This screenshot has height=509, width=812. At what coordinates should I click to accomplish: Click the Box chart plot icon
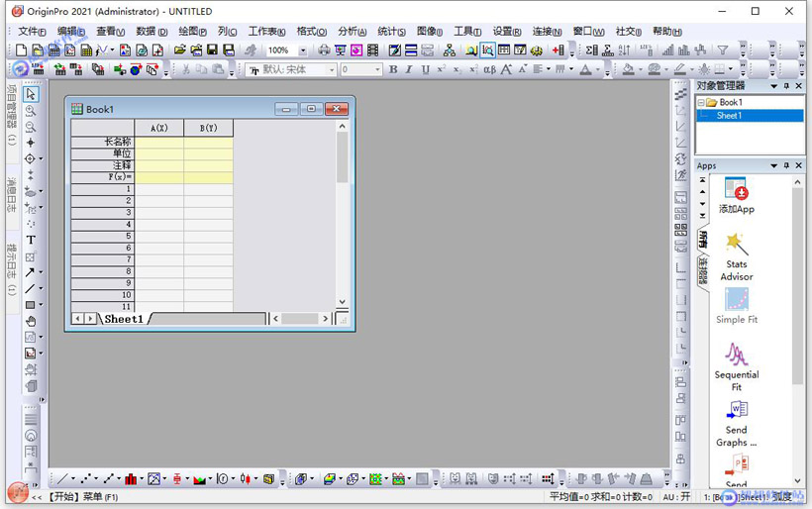coord(177,479)
